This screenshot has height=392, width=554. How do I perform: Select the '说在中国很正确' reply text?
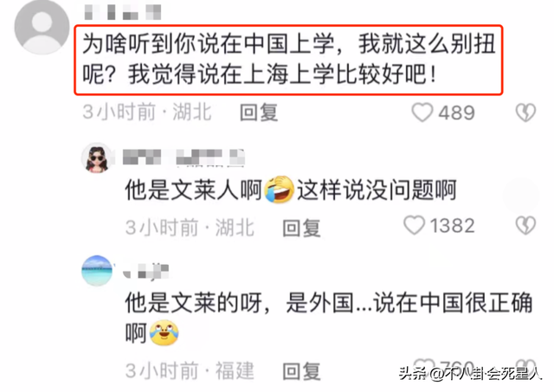pyautogui.click(x=454, y=303)
